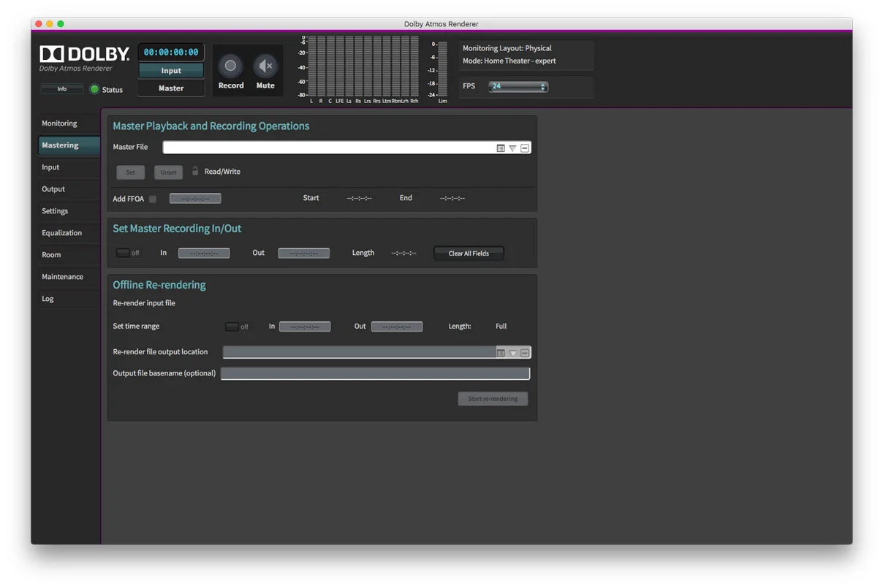
Task: Click the Dolby logo
Action: tap(85, 53)
